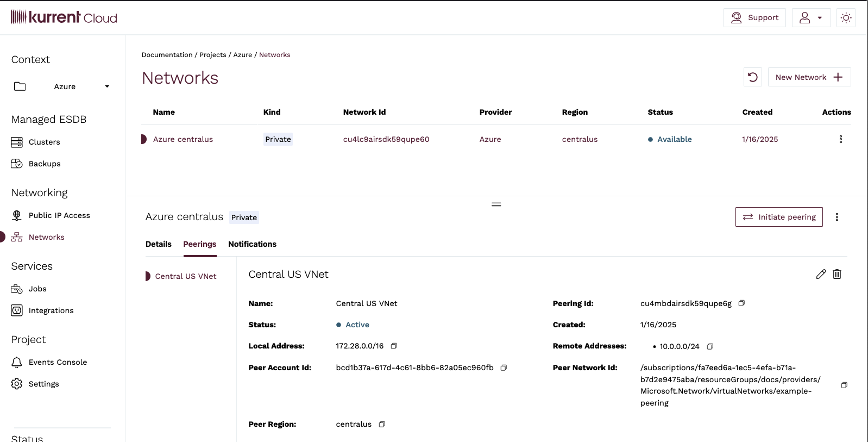Image resolution: width=868 pixels, height=442 pixels.
Task: Copy the Local Address 172.28.0.0/16
Action: 394,346
